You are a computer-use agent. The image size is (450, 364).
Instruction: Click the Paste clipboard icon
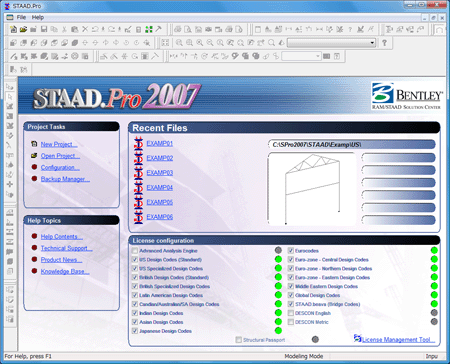75,29
